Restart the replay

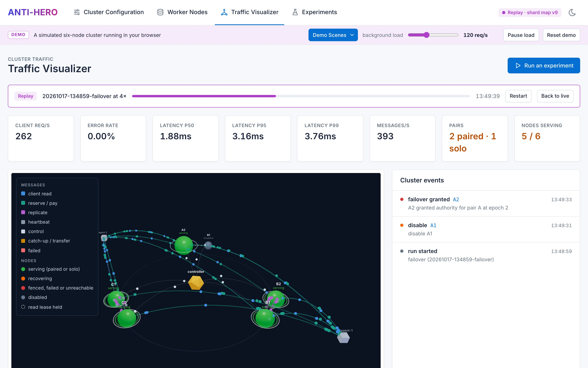point(518,96)
